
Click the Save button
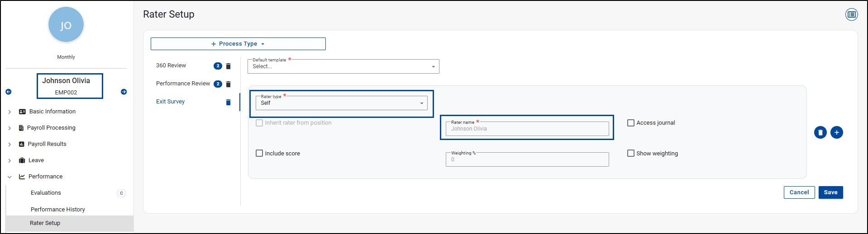830,192
